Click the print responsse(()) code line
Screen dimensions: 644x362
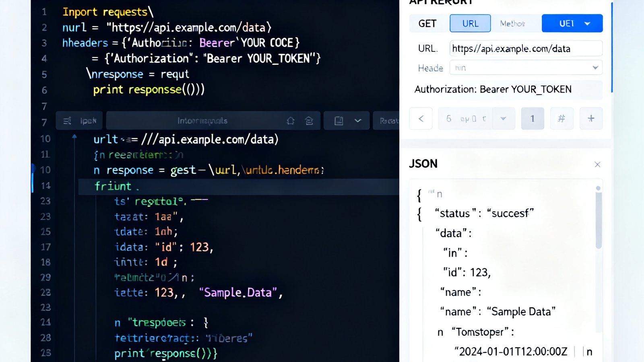[x=149, y=89]
